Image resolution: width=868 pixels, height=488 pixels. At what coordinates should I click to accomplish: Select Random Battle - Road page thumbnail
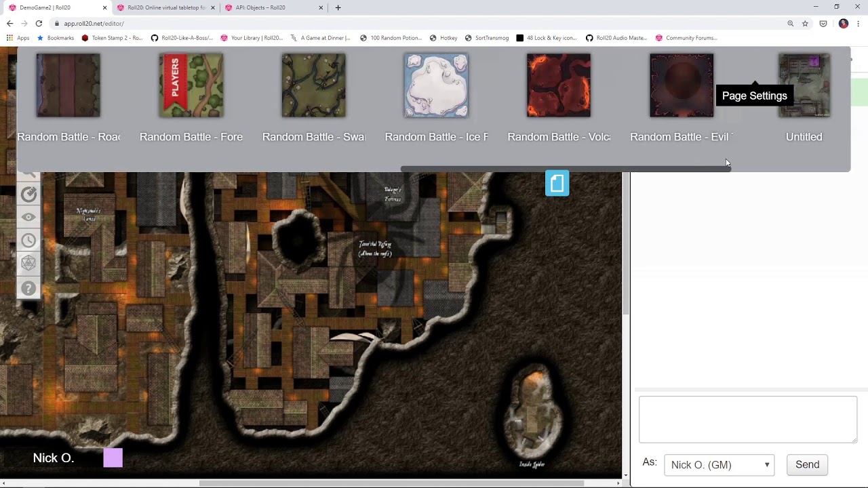(x=68, y=85)
